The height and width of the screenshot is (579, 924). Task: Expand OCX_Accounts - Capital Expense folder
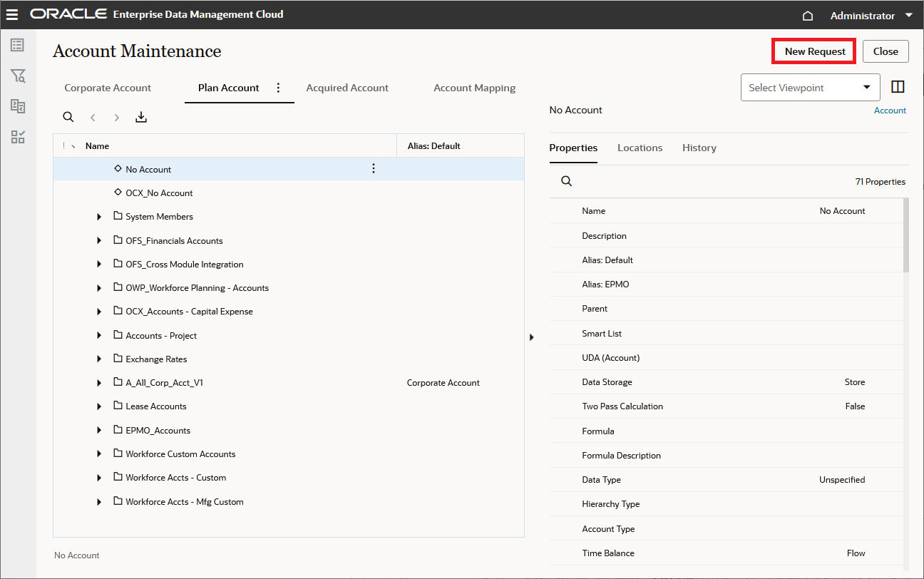(x=99, y=312)
